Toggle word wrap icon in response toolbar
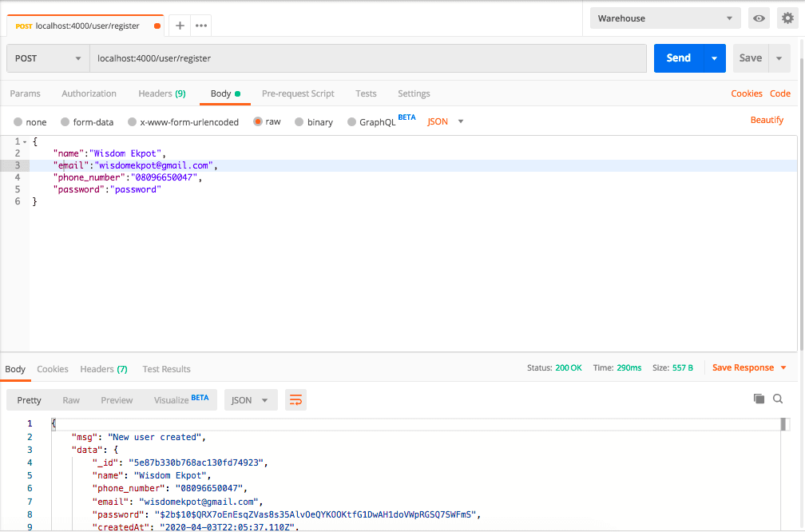 tap(295, 400)
